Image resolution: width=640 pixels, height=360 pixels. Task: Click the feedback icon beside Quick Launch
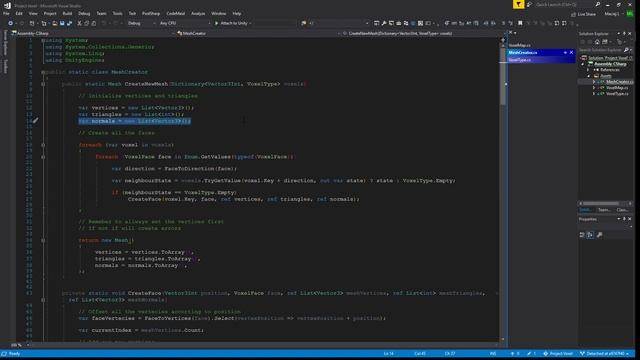click(x=530, y=4)
